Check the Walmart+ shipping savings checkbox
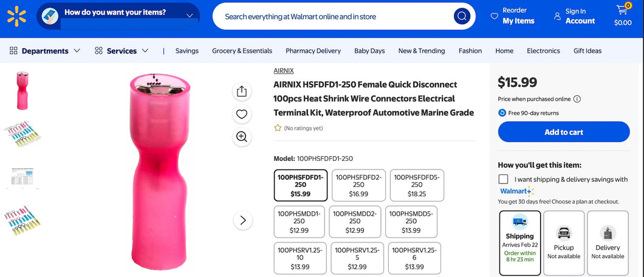The height and width of the screenshot is (277, 644). tap(503, 179)
